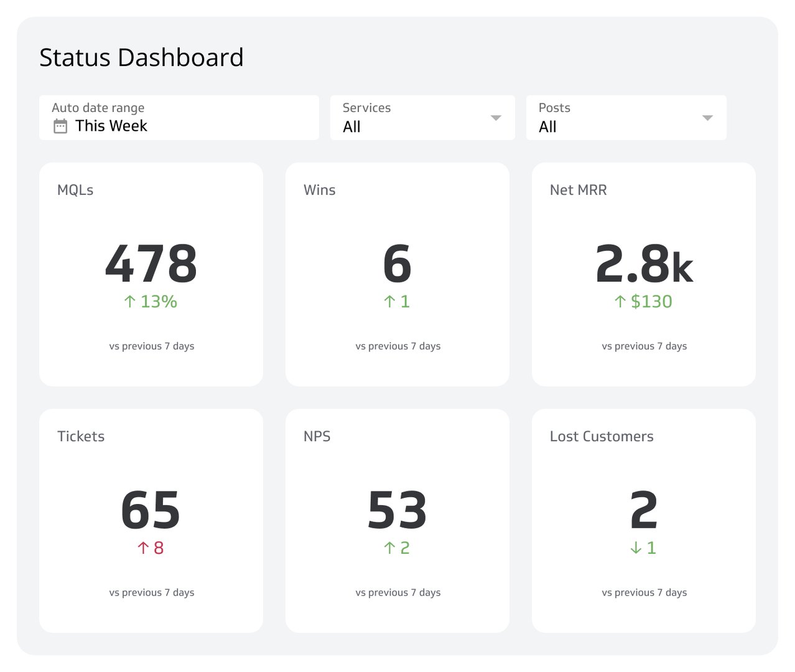The image size is (795, 672).
Task: Select the This Week date range
Action: pyautogui.click(x=111, y=126)
